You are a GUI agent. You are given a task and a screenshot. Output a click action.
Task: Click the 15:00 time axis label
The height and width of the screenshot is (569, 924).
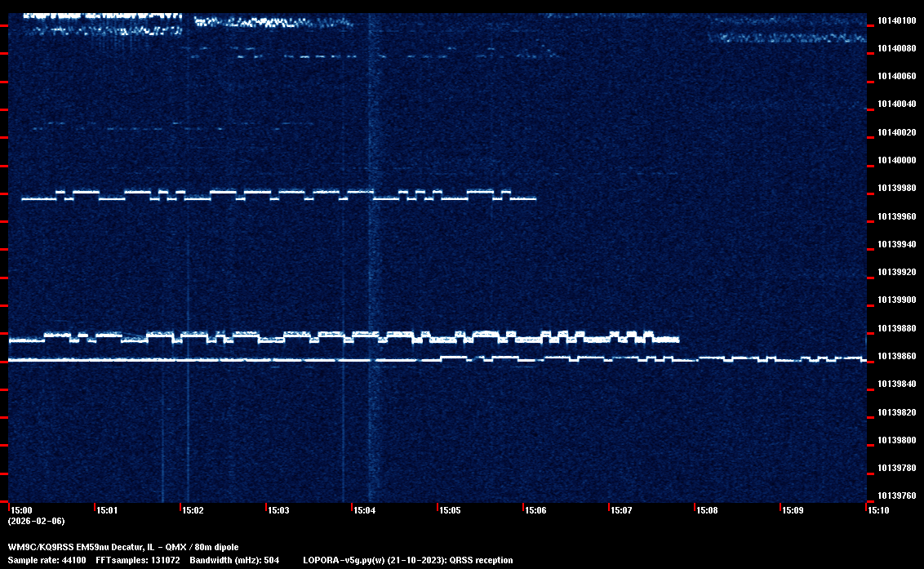pyautogui.click(x=20, y=510)
